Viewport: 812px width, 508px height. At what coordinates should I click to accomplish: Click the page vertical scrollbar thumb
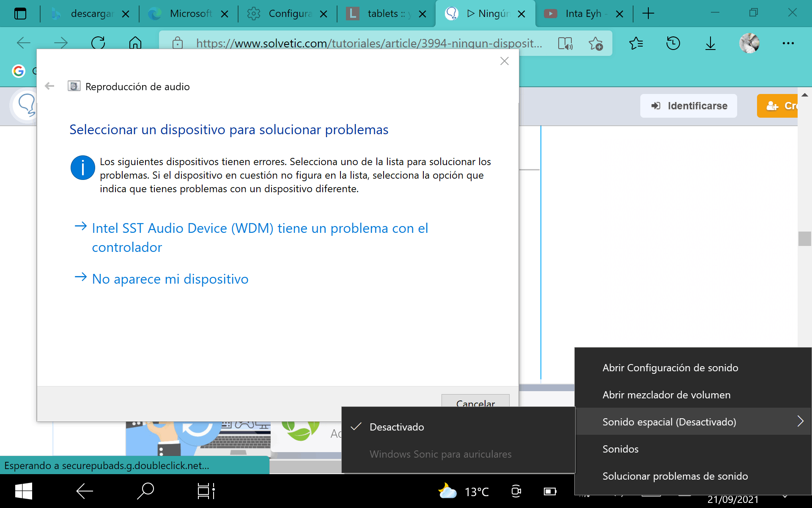click(x=804, y=239)
